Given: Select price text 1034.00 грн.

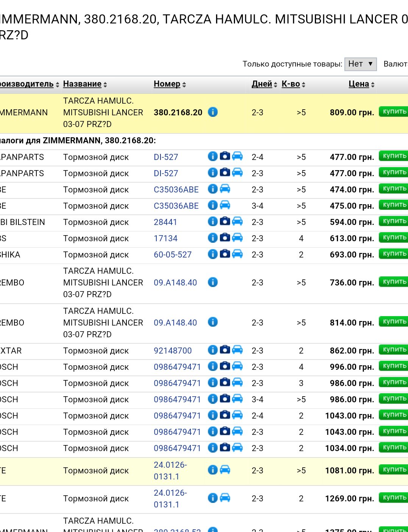Looking at the screenshot, I should [349, 448].
